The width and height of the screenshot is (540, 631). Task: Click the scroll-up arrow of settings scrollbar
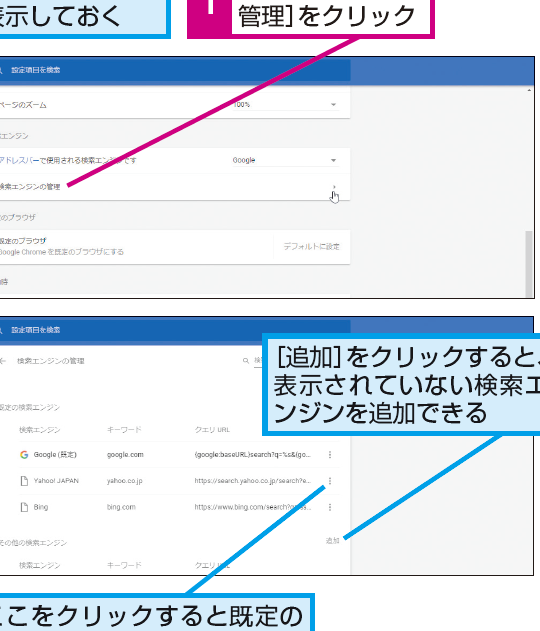529,91
